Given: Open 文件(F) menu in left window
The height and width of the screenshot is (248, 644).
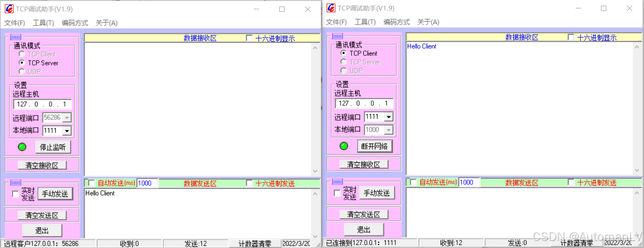Looking at the screenshot, I should point(14,23).
